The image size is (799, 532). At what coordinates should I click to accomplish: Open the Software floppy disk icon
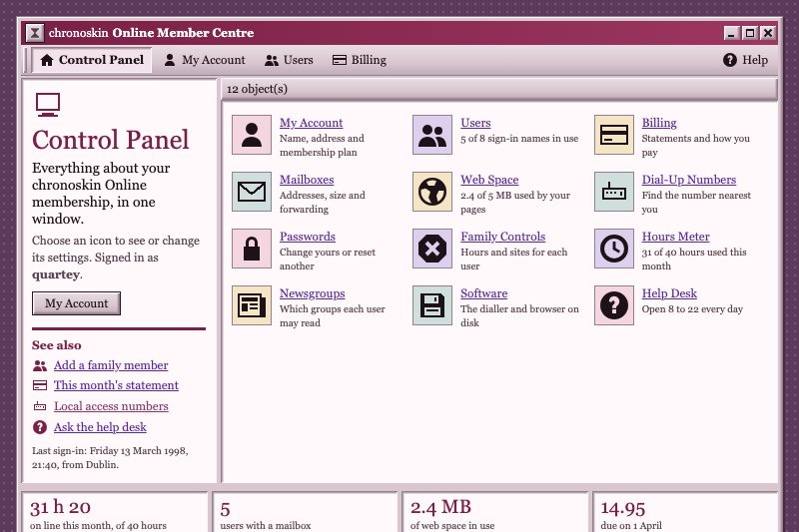pyautogui.click(x=432, y=305)
